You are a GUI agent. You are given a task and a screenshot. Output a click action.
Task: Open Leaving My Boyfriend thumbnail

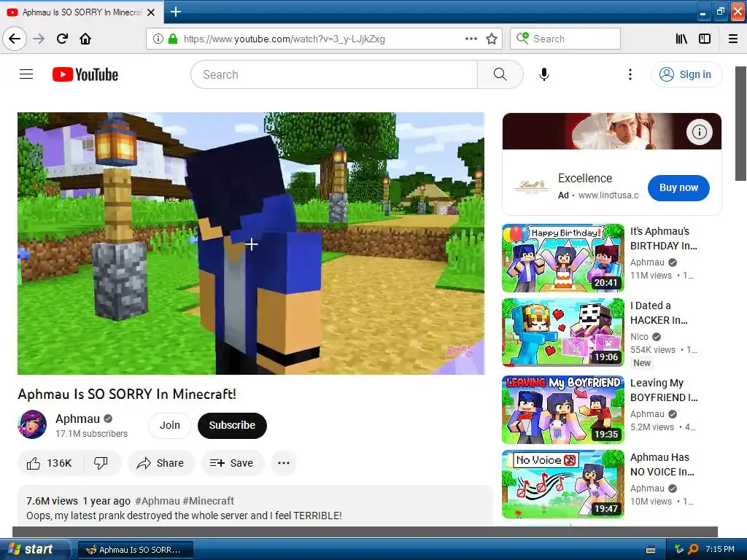pos(563,410)
